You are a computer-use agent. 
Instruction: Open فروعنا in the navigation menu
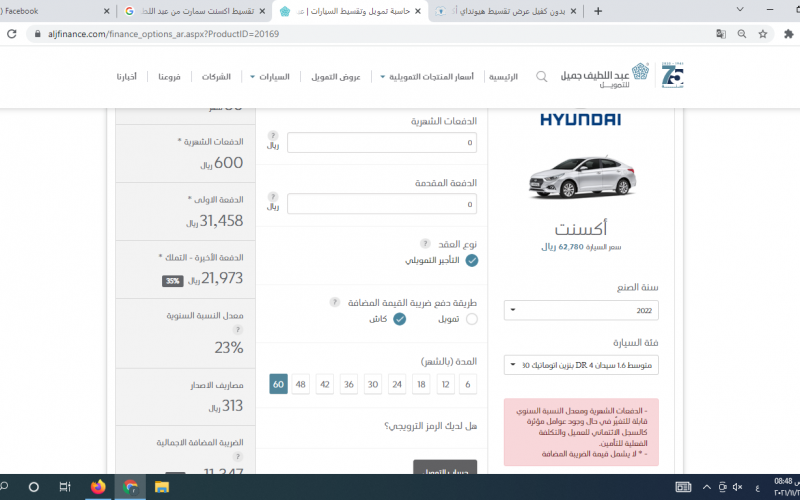(x=169, y=77)
